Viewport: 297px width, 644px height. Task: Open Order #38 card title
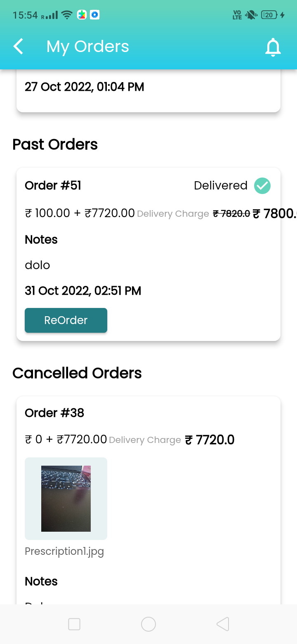[x=54, y=413]
